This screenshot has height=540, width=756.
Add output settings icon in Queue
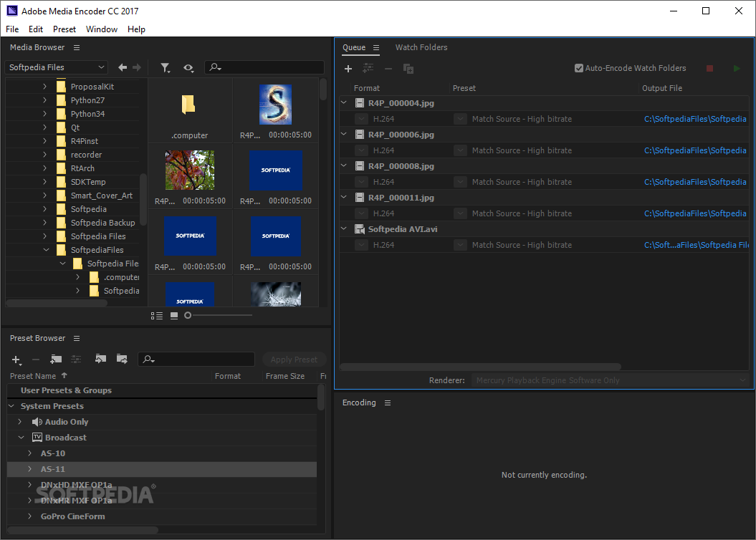[368, 69]
